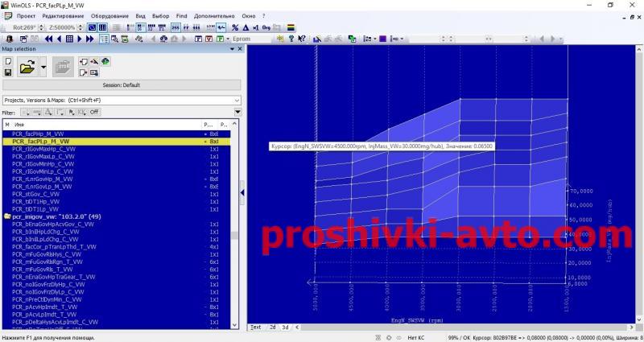
Task: Click the blue grid table icon
Action: [69, 39]
